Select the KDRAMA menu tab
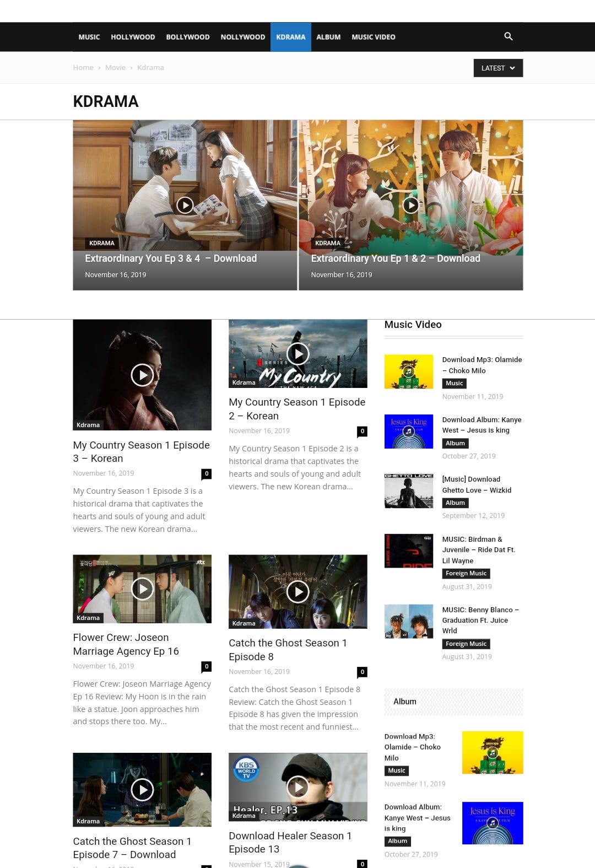Viewport: 595px width, 868px height. pyautogui.click(x=291, y=37)
